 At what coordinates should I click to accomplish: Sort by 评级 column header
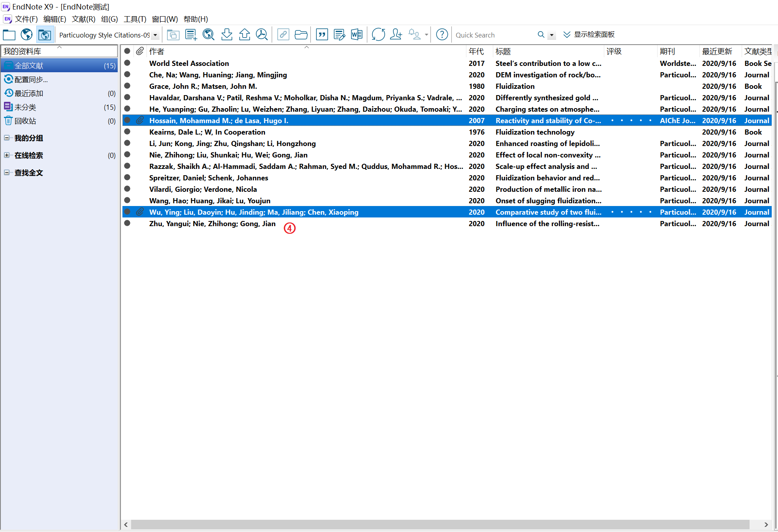tap(630, 51)
